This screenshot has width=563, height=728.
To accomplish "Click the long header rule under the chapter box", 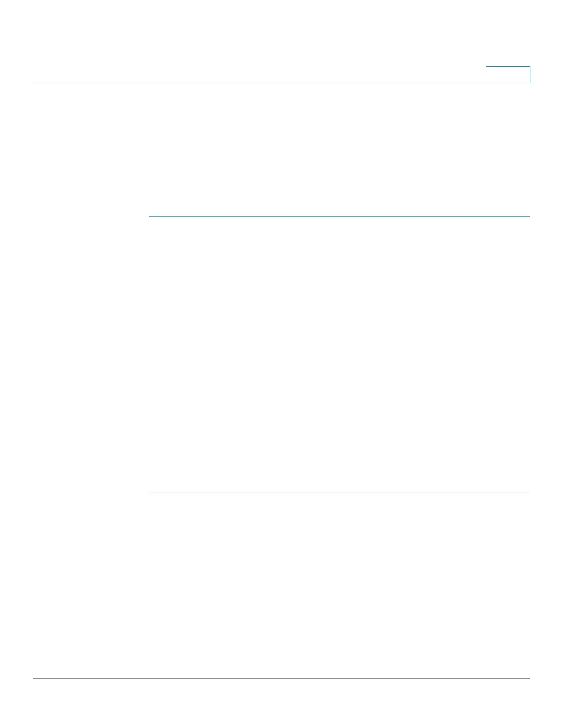I will pyautogui.click(x=281, y=83).
